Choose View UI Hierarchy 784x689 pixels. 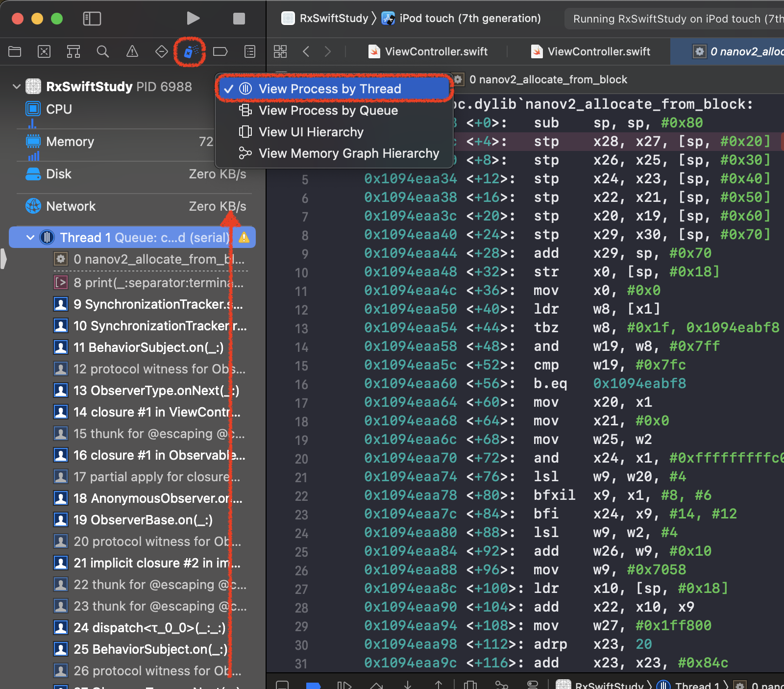click(x=333, y=132)
